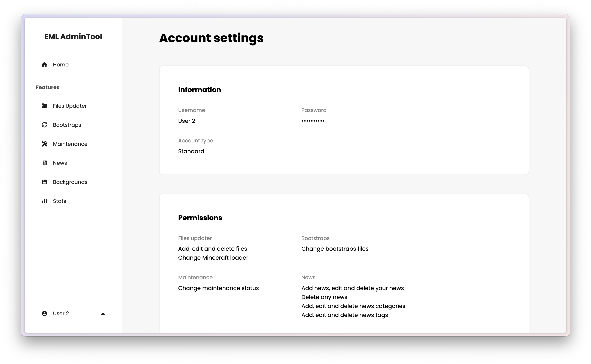Open Stats via the bar chart icon
591x364 pixels.
44,201
